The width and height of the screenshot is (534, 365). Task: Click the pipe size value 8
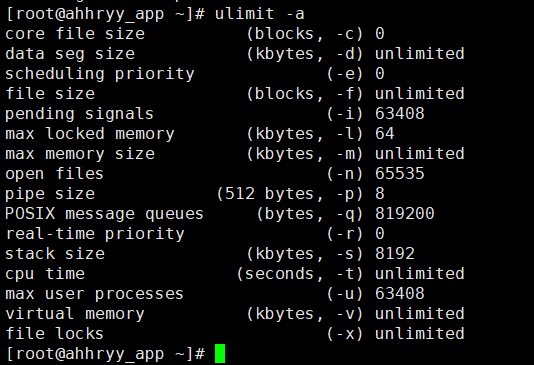point(380,194)
